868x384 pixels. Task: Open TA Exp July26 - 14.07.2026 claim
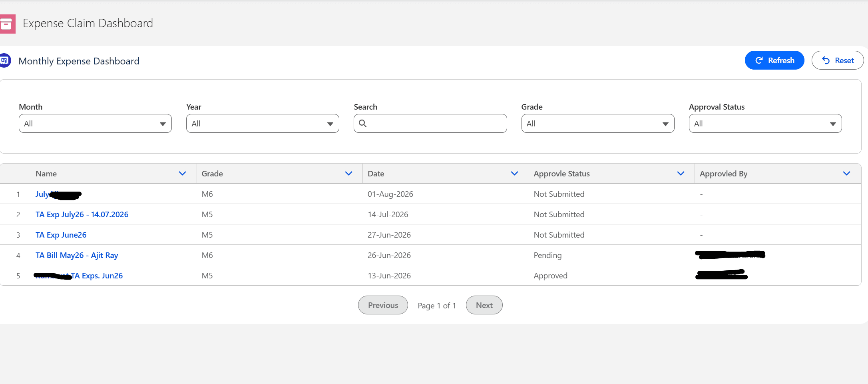pos(82,214)
